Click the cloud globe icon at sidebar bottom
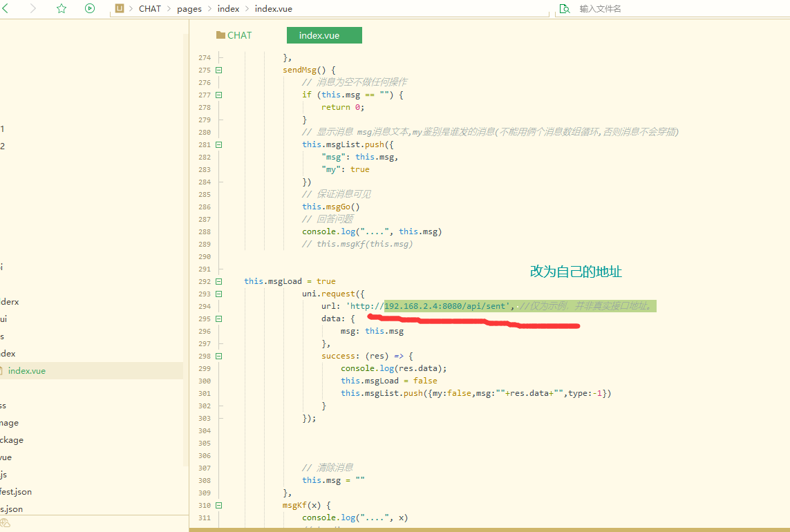Image resolution: width=790 pixels, height=532 pixels. [x=6, y=523]
